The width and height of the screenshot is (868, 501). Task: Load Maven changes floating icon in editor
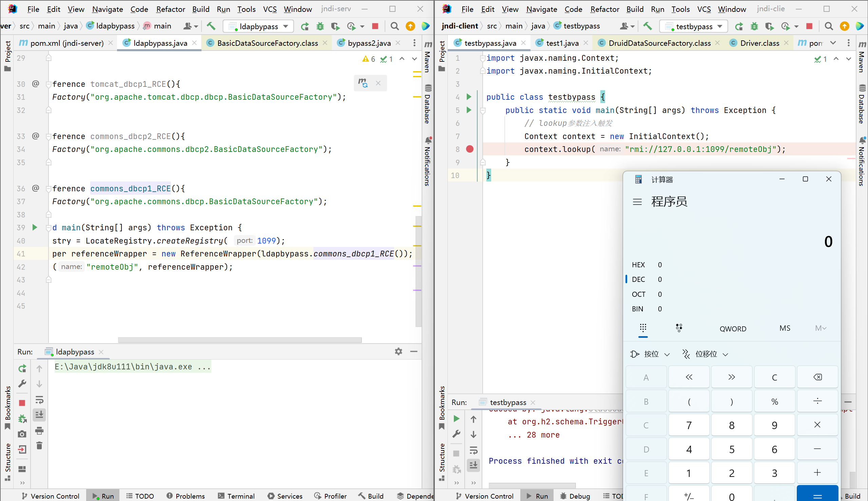coord(363,83)
